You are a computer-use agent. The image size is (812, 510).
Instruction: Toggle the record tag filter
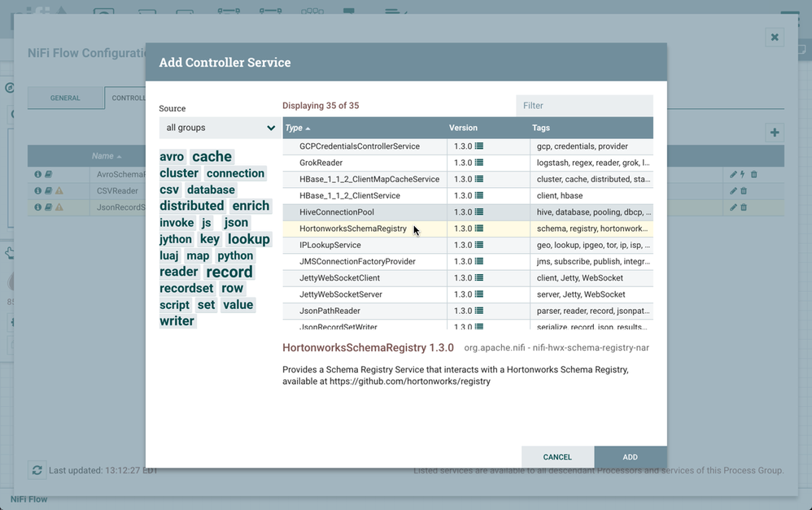[229, 271]
